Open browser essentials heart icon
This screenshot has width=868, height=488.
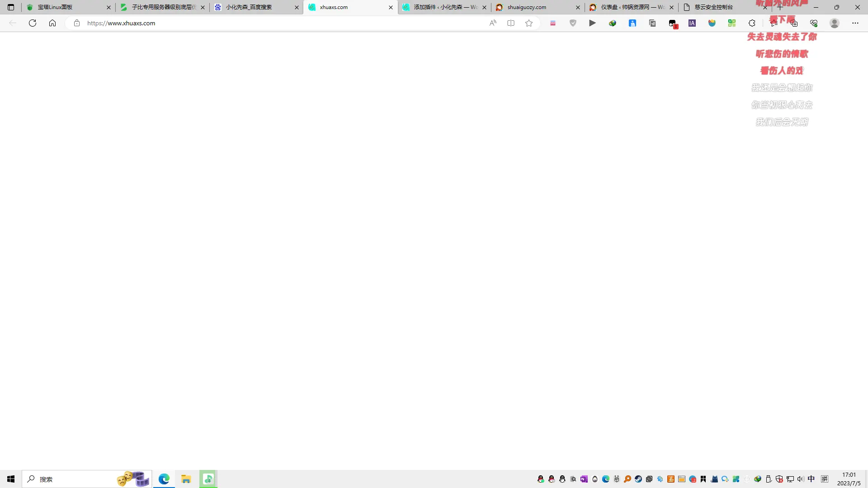(x=814, y=23)
